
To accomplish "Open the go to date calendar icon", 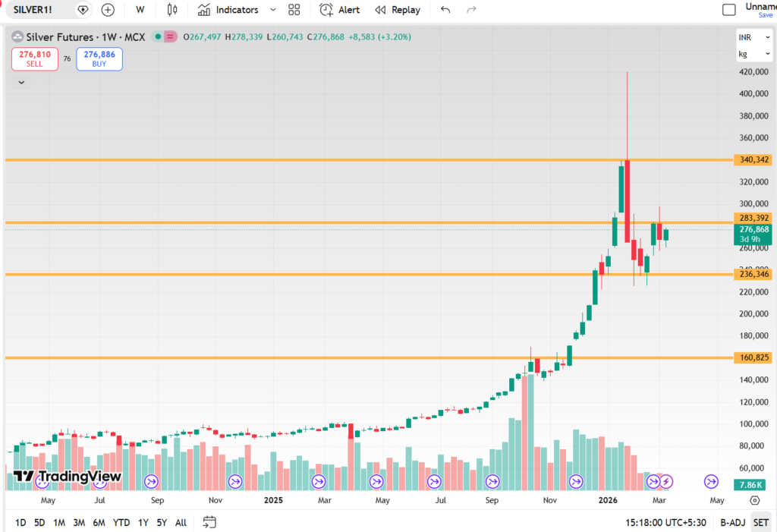I will coord(209,522).
